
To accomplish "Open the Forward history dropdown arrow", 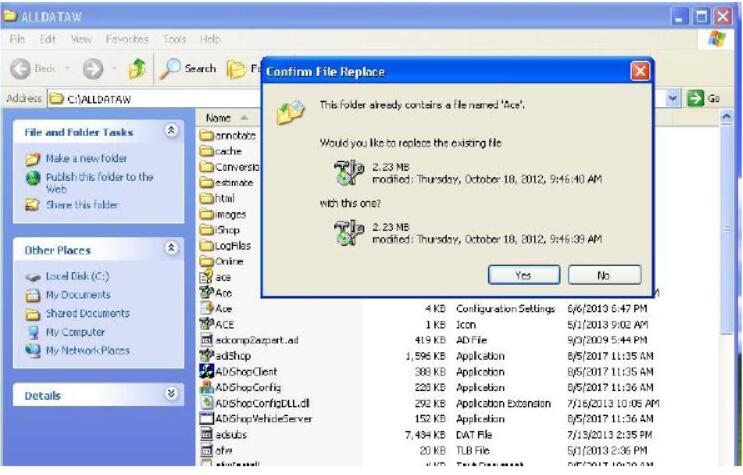I will pyautogui.click(x=114, y=69).
